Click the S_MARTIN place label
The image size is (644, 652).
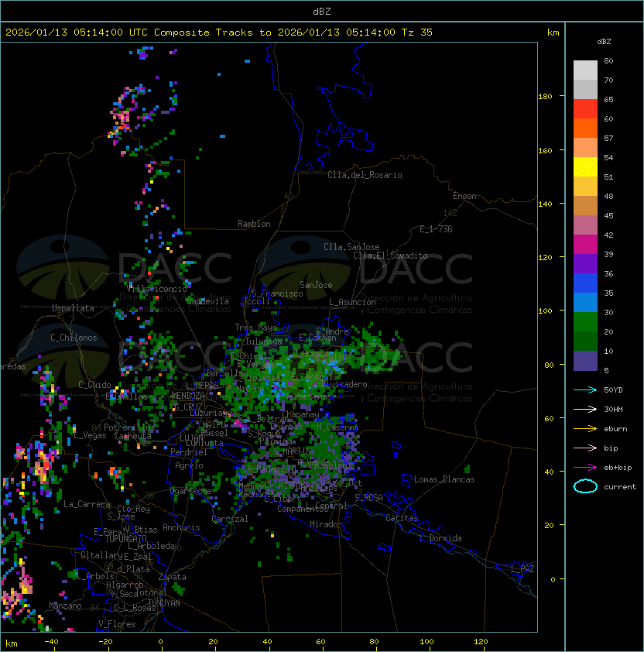coord(293,451)
